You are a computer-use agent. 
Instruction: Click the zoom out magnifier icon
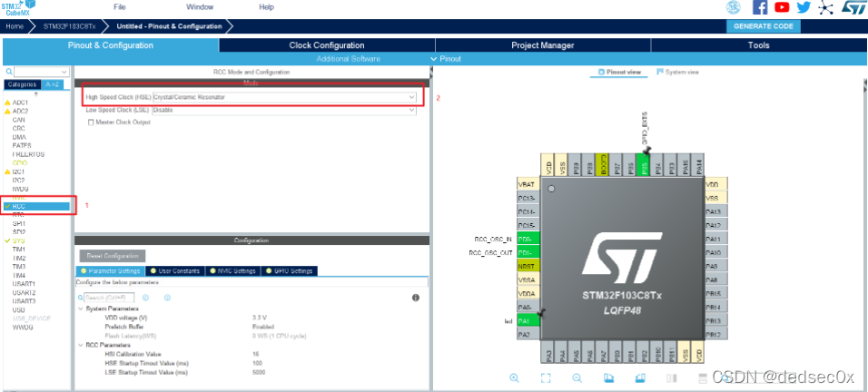(577, 378)
